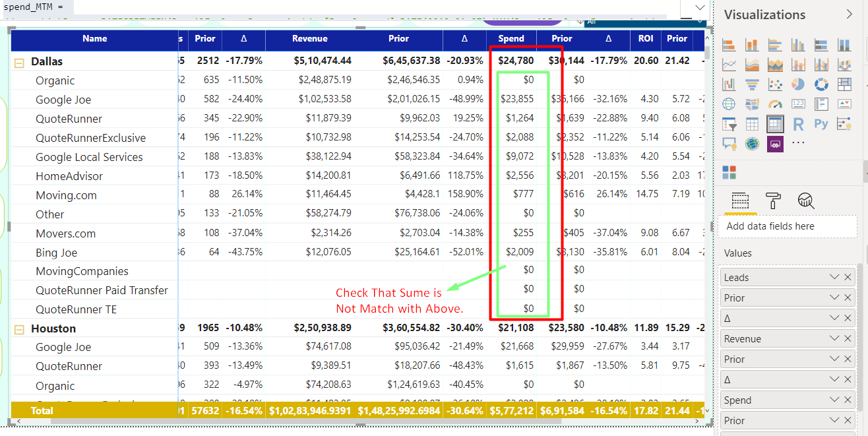This screenshot has width=868, height=436.
Task: Collapse the Visualizations pane with chevron
Action: pos(849,14)
